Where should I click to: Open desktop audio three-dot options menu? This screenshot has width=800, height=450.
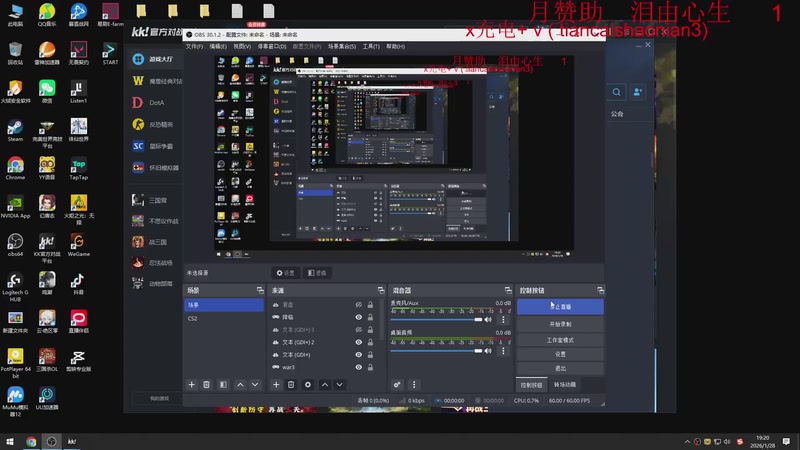[503, 351]
